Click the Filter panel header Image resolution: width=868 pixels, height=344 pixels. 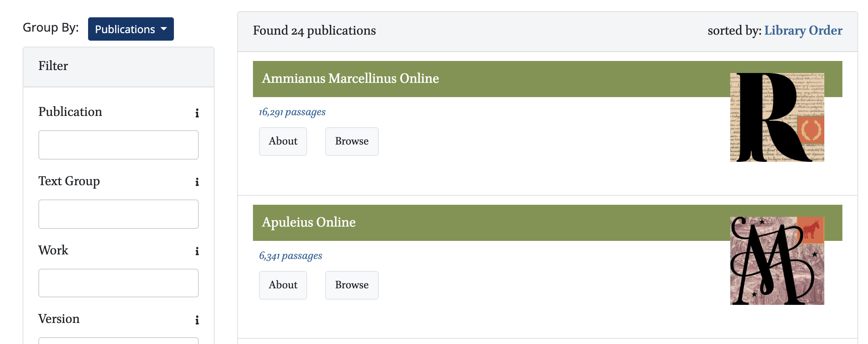(53, 66)
